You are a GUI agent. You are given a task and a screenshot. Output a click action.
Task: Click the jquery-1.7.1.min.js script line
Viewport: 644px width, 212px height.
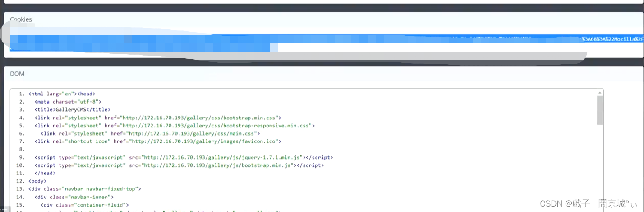tap(184, 157)
